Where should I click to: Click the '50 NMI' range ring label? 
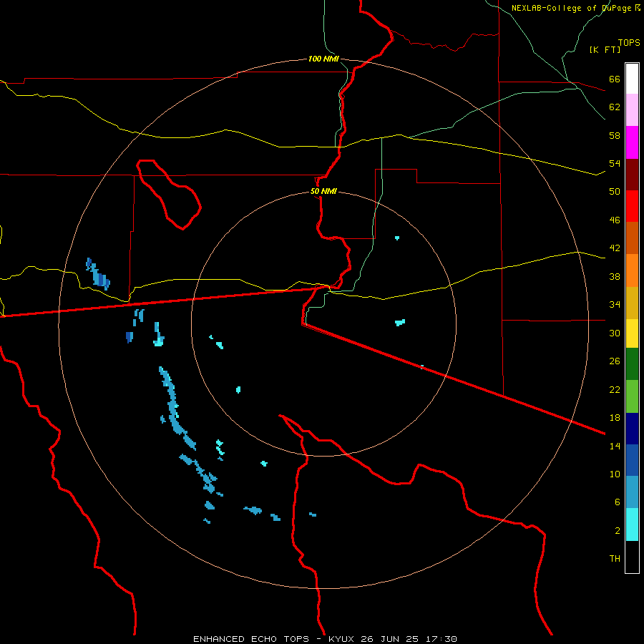[x=323, y=191]
